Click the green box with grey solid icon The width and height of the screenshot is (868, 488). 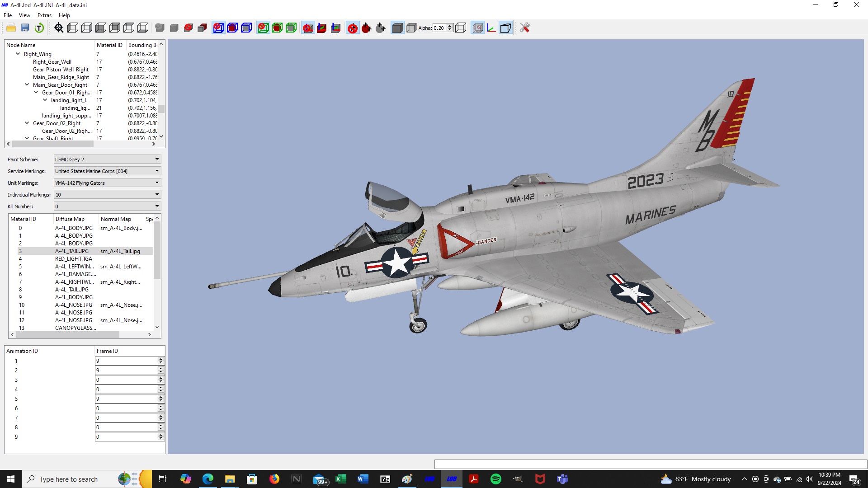(x=291, y=28)
